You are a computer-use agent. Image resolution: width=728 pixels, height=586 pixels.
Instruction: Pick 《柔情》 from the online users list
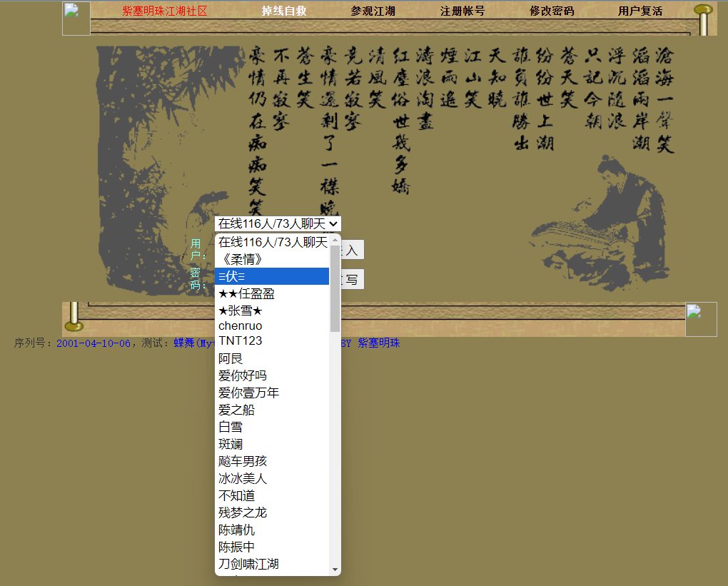point(272,259)
